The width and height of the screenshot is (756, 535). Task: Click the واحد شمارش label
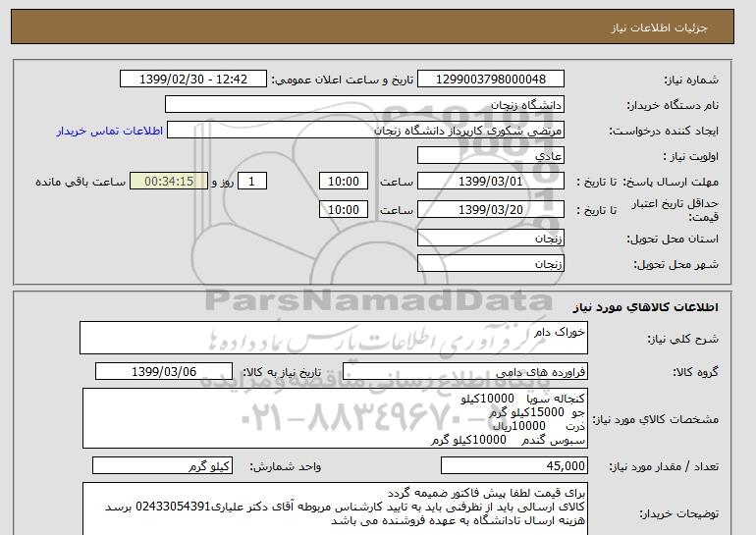pos(285,466)
